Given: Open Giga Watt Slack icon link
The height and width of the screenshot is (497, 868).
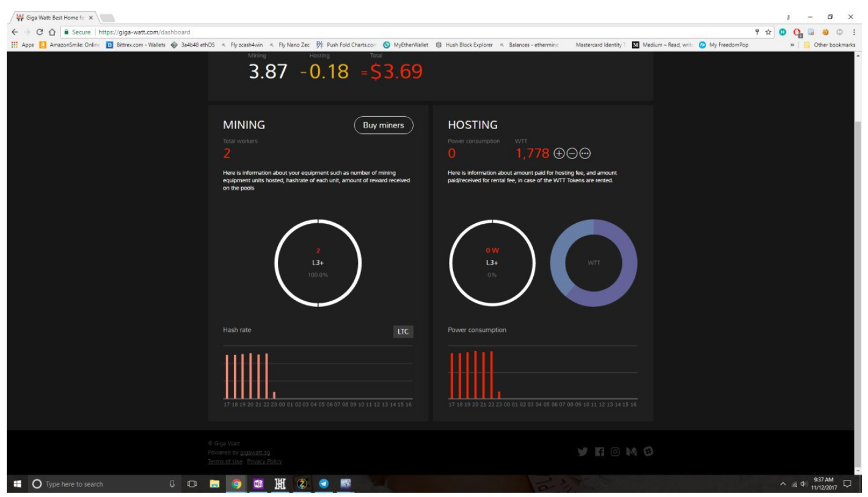Looking at the screenshot, I should [648, 452].
